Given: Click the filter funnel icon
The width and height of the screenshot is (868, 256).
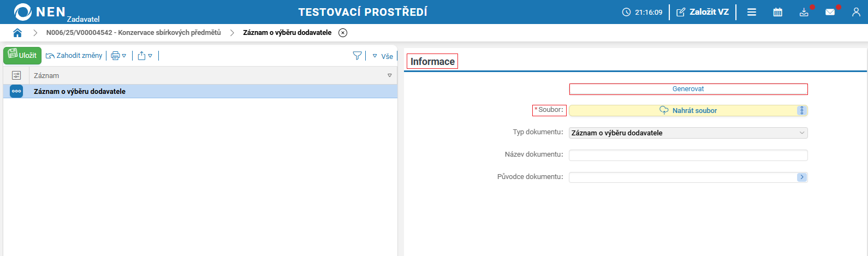Looking at the screenshot, I should [x=357, y=56].
